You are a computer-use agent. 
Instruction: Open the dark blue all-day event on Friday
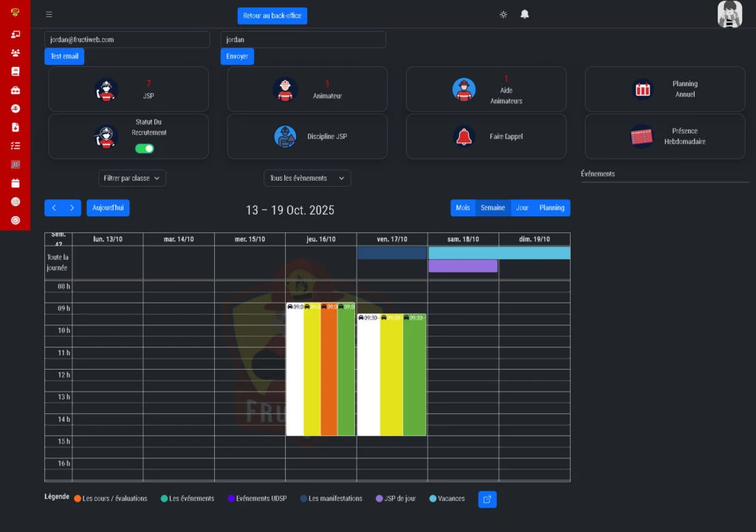[x=392, y=253]
